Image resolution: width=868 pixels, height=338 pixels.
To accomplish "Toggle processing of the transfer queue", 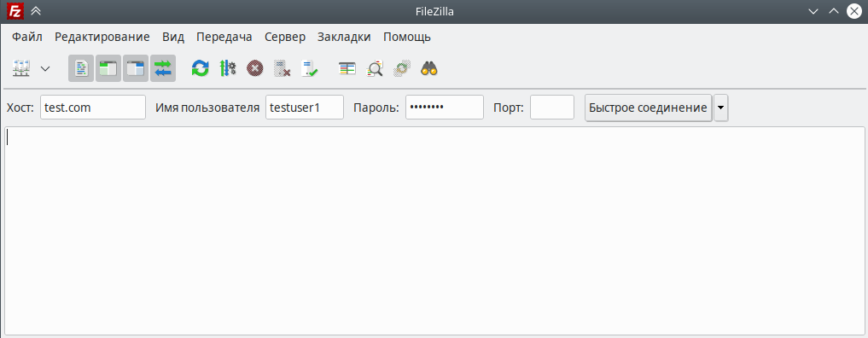I will [x=228, y=68].
